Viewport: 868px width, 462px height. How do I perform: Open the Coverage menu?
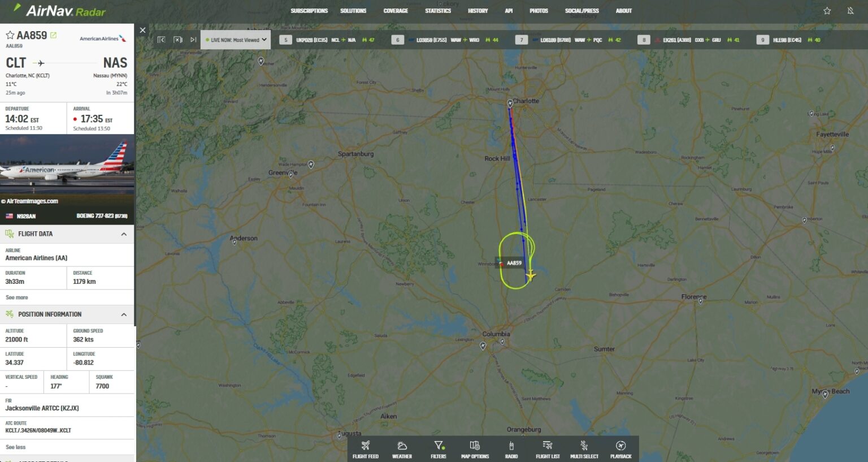click(396, 11)
